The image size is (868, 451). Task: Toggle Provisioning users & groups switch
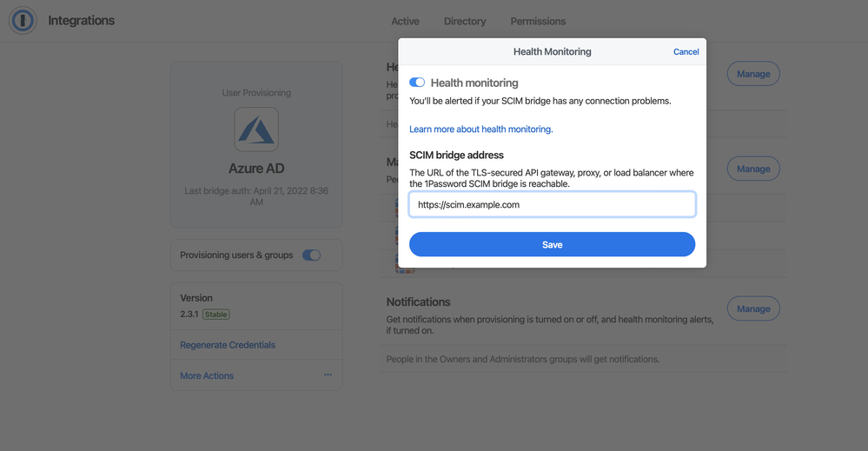point(311,255)
